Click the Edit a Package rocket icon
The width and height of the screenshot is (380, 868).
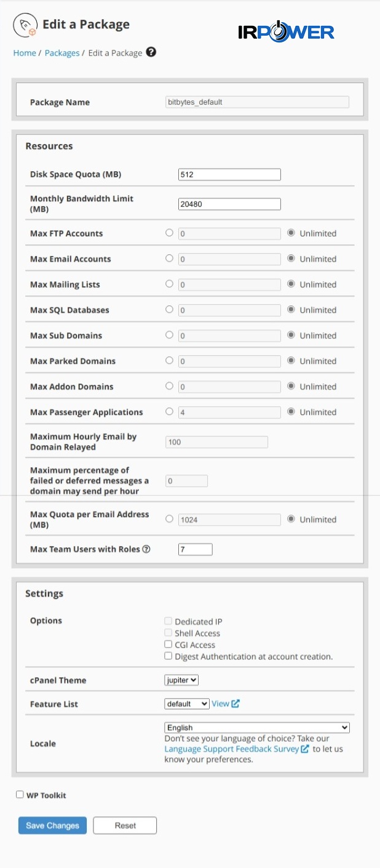[x=25, y=26]
